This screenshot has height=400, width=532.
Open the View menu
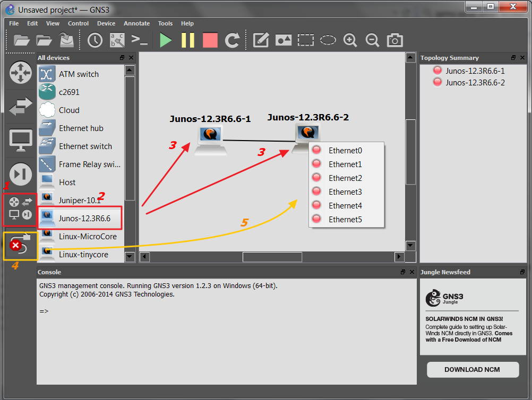tap(53, 23)
